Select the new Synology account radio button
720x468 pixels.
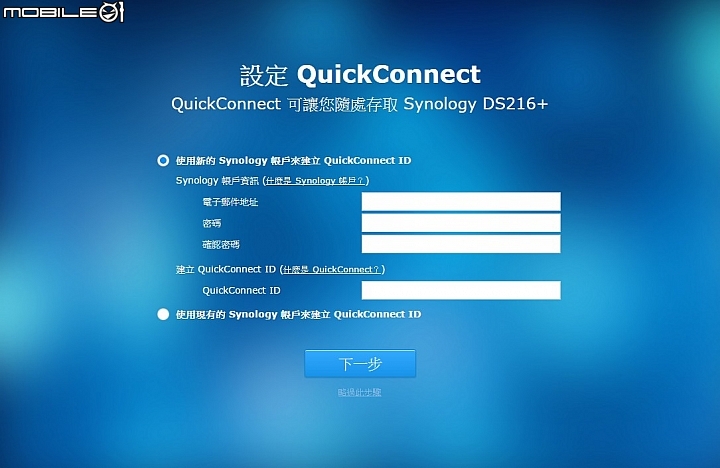(x=163, y=160)
